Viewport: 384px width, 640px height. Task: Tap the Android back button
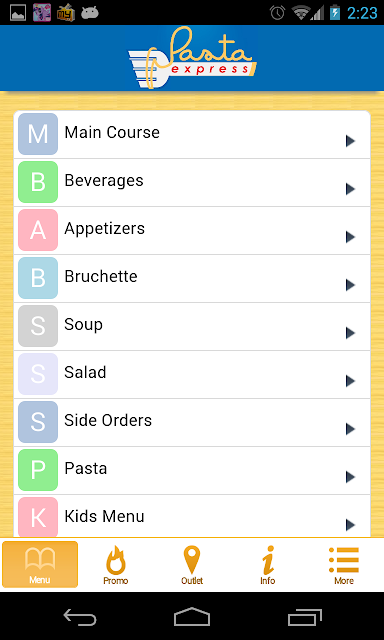(x=80, y=617)
